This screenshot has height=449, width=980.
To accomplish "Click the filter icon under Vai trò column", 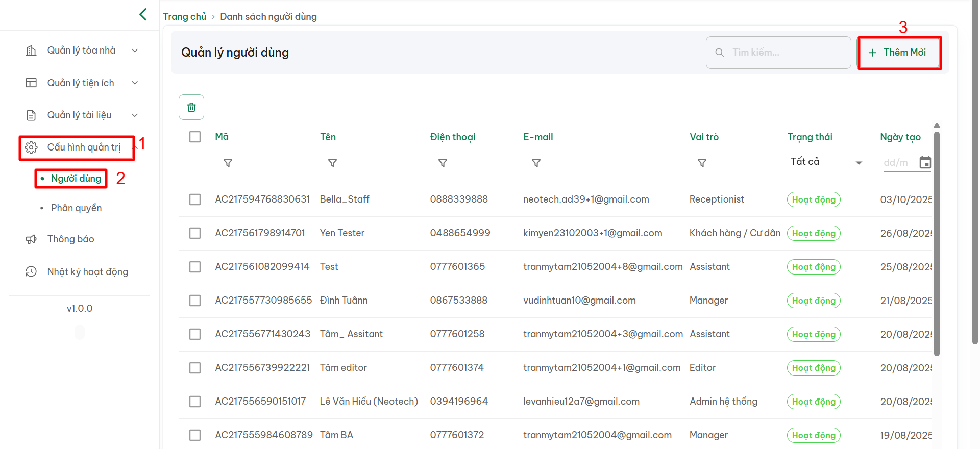I will 702,163.
